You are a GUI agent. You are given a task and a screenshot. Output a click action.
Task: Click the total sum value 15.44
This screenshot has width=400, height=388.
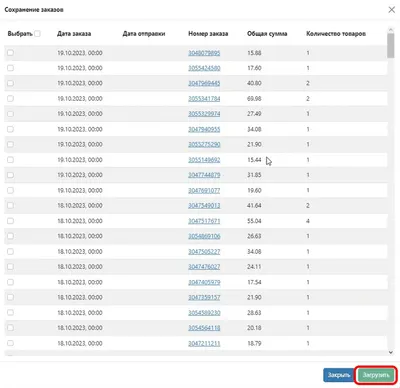(x=254, y=160)
